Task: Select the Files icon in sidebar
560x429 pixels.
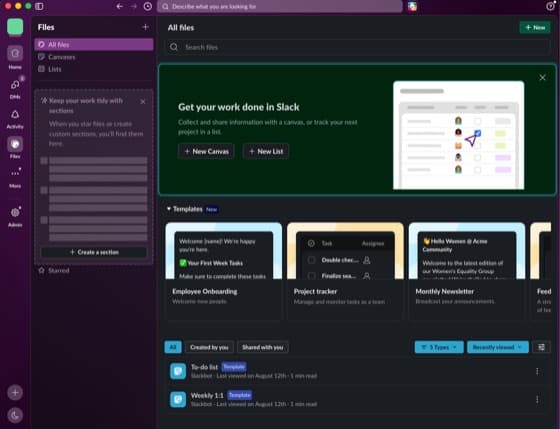Action: pyautogui.click(x=15, y=144)
